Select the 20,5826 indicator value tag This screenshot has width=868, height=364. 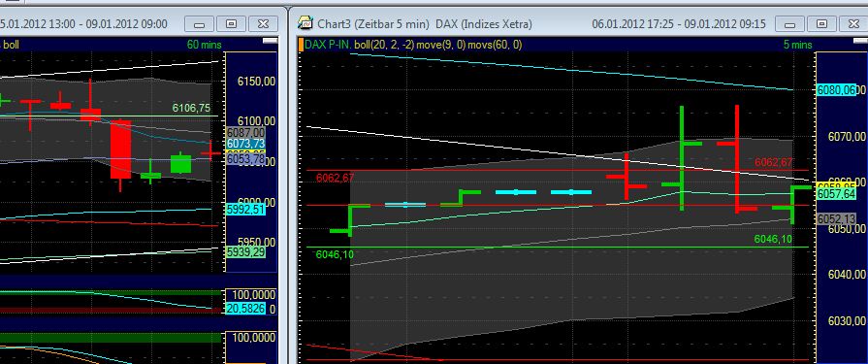(246, 309)
